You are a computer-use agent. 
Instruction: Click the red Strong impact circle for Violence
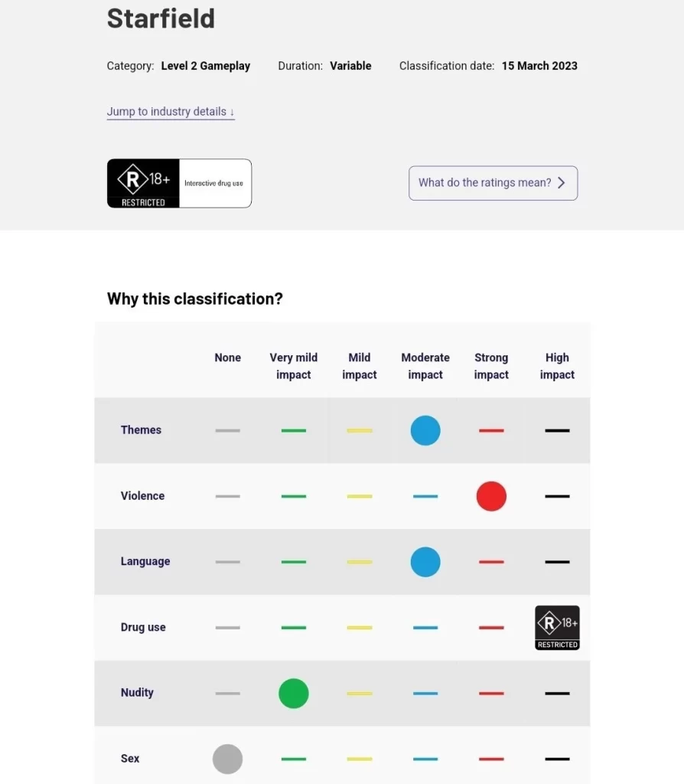coord(491,496)
